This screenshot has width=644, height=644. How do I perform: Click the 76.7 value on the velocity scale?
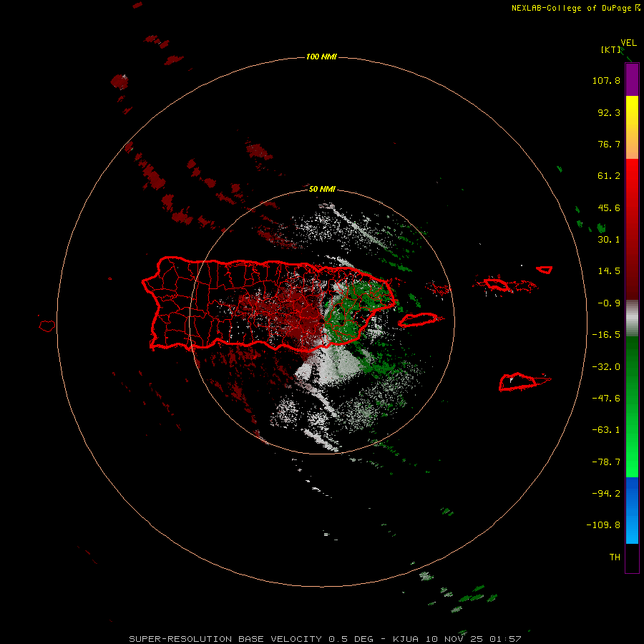(609, 144)
